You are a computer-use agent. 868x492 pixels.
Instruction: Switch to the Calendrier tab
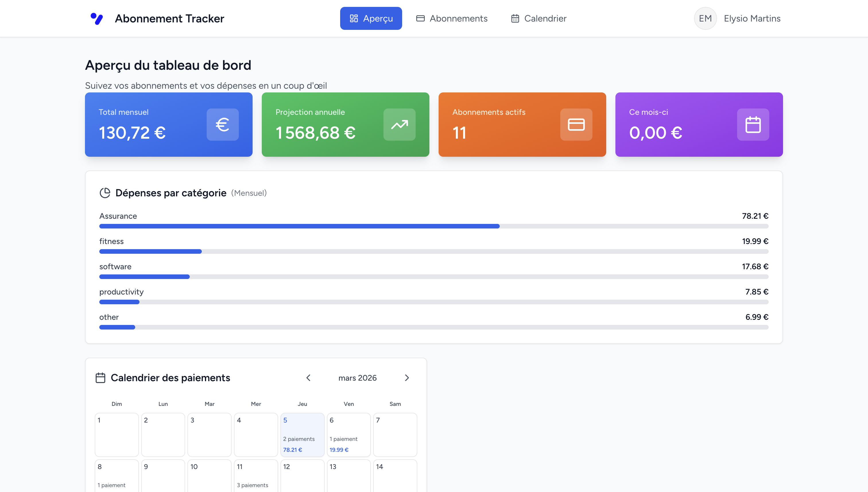click(x=538, y=19)
